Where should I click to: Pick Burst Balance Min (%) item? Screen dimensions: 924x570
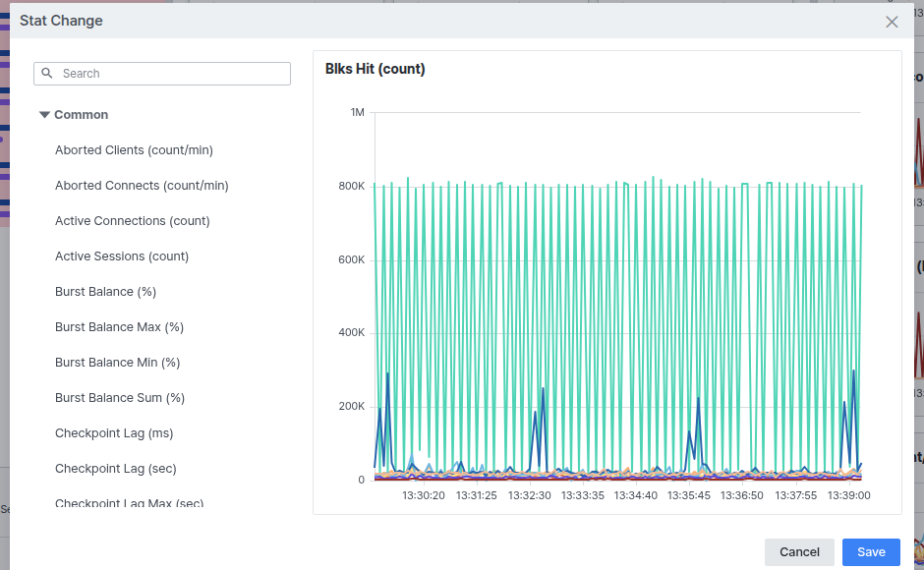(x=117, y=363)
